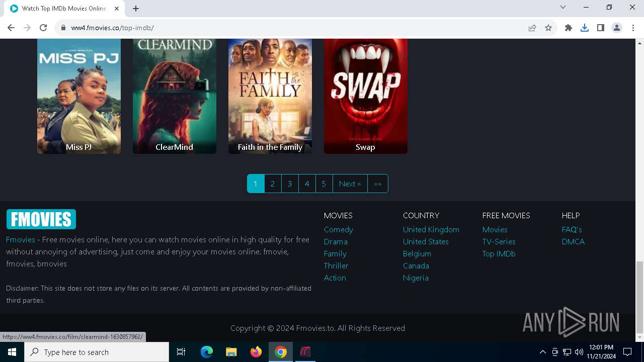Toggle the Chrome side panel

pyautogui.click(x=601, y=28)
